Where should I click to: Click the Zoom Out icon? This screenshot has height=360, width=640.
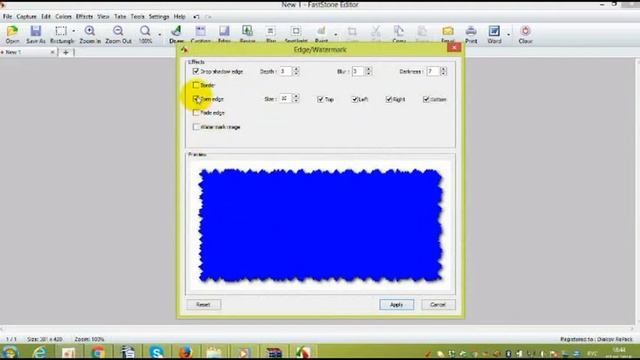pyautogui.click(x=118, y=34)
